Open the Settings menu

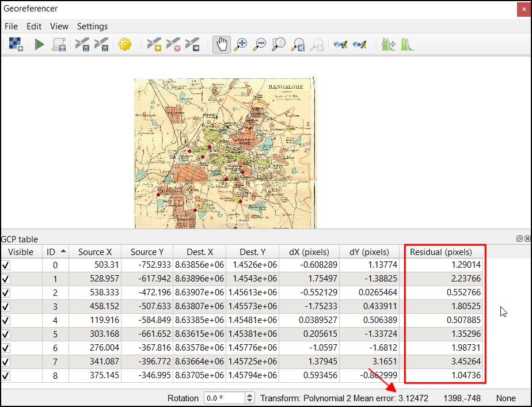92,26
